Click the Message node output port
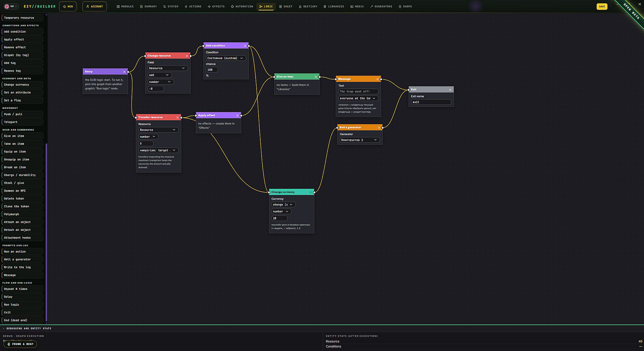644x351 pixels. pyautogui.click(x=381, y=79)
